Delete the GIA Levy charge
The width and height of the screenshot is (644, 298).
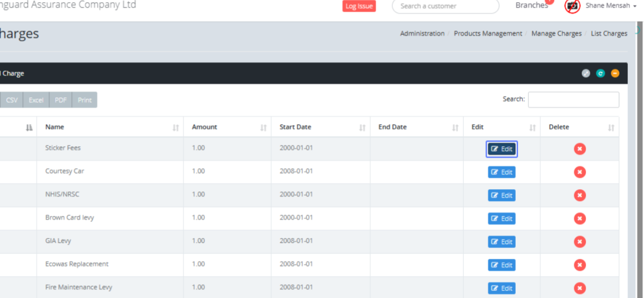(x=580, y=242)
